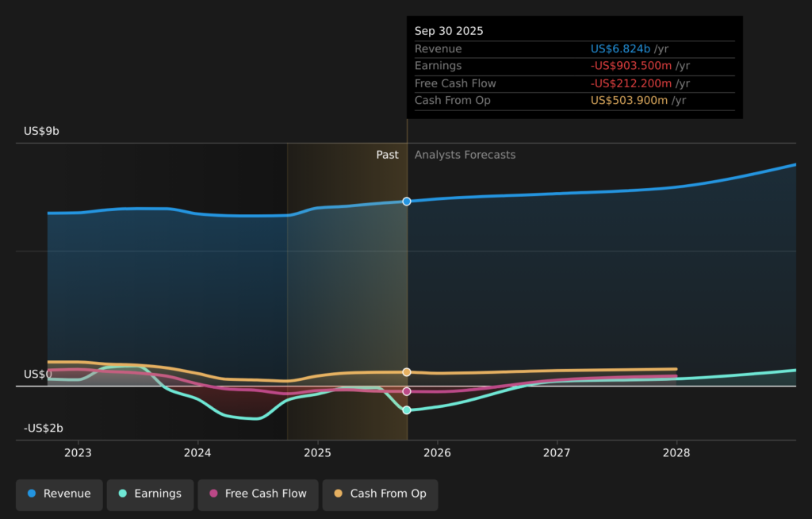Click the 2027 x-axis label
The image size is (812, 519).
pos(557,453)
